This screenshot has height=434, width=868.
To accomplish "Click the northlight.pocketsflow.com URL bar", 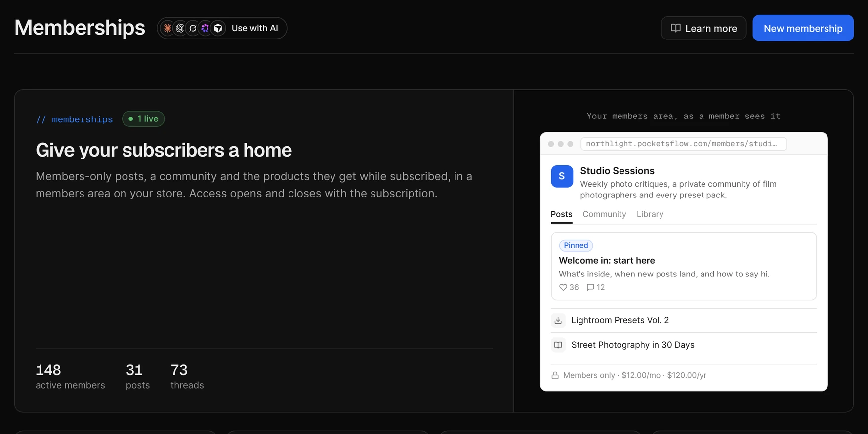I will coord(684,144).
